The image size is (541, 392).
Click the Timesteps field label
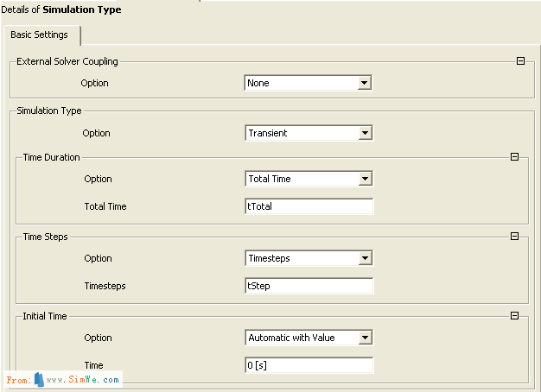pos(105,286)
